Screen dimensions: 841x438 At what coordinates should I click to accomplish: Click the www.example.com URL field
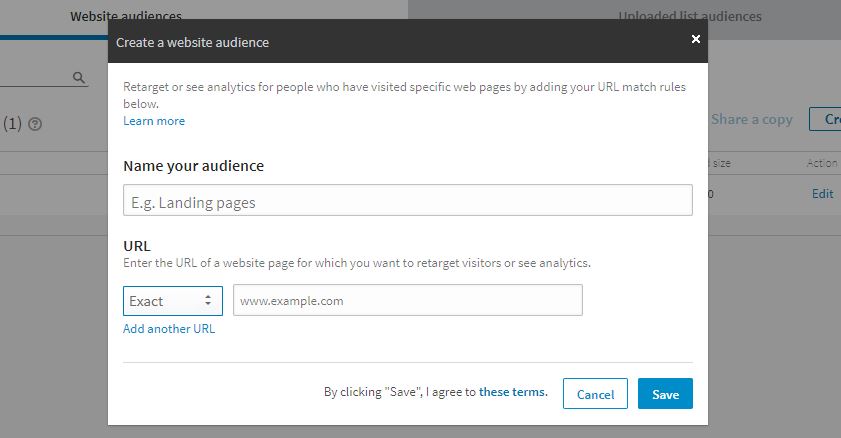click(x=407, y=300)
